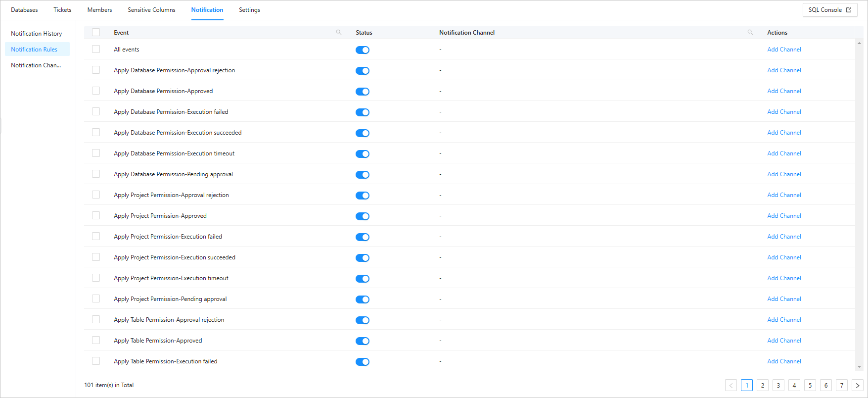This screenshot has width=868, height=398.
Task: Tick the Apply Table Permission-Approved row checkbox
Action: click(x=96, y=341)
